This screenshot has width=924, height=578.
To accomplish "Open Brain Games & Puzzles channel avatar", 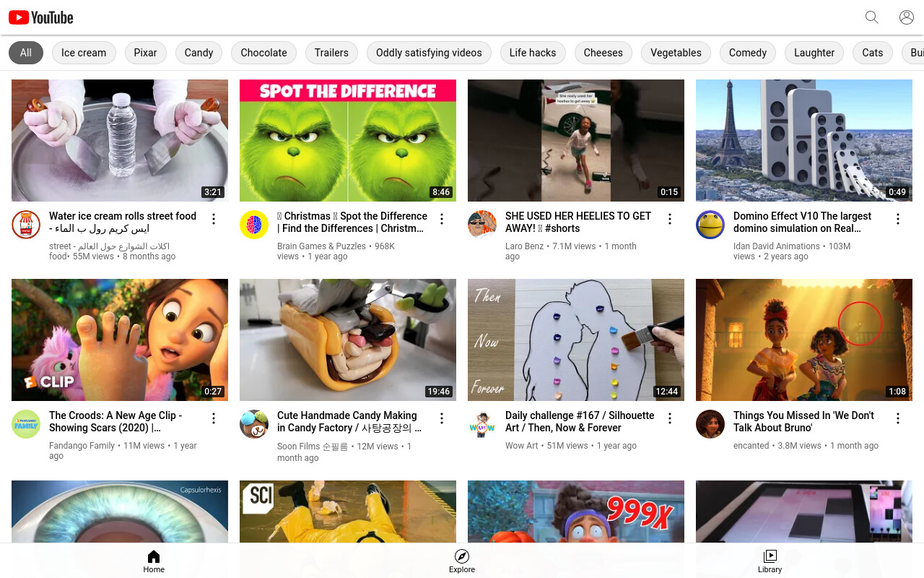I will [x=254, y=225].
